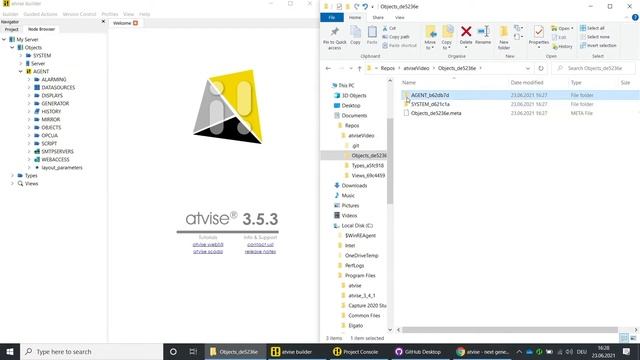Close the Welcome tab in atvise builder
The image size is (640, 360).
tap(136, 23)
